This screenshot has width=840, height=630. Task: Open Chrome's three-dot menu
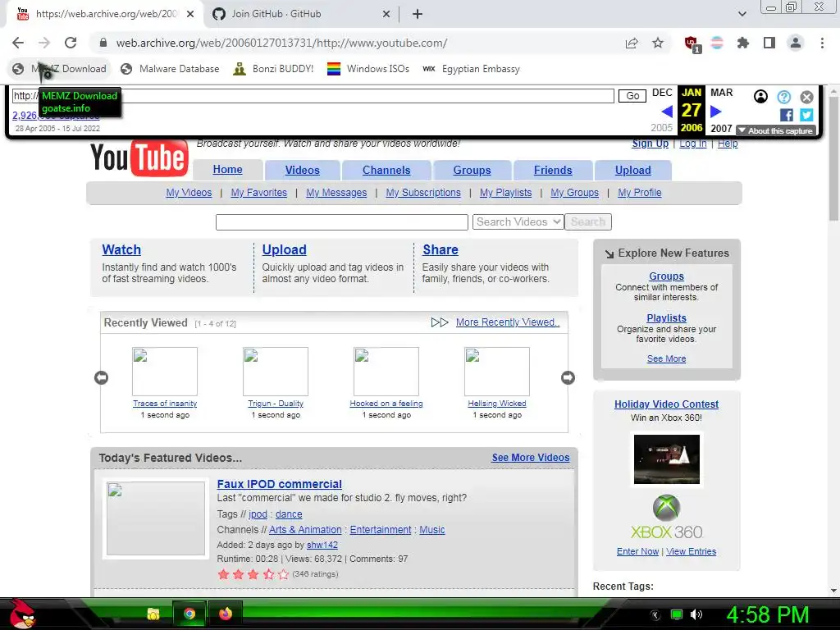point(822,43)
